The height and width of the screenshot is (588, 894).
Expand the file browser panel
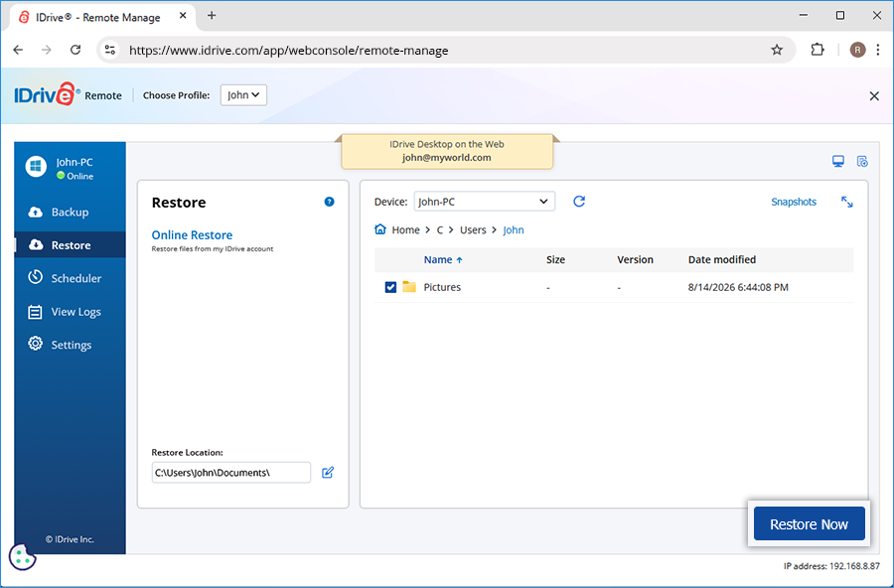[846, 202]
